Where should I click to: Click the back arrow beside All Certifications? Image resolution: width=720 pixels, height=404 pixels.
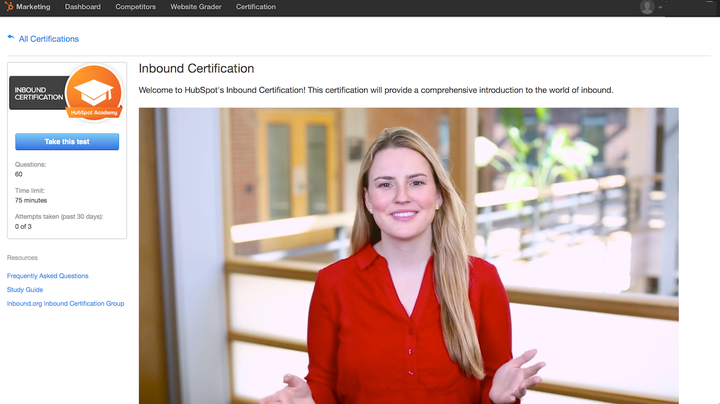pyautogui.click(x=11, y=37)
